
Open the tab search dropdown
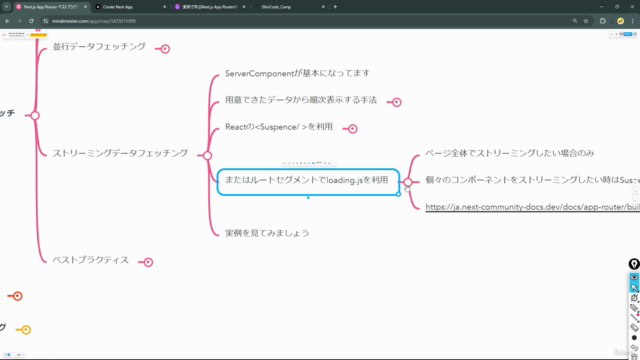pyautogui.click(x=7, y=7)
